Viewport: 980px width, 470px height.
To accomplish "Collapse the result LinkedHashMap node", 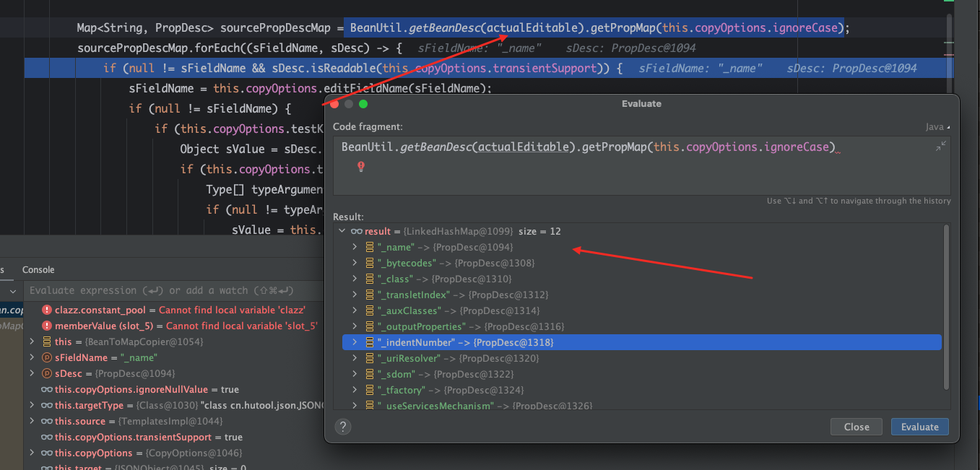I will (x=342, y=231).
